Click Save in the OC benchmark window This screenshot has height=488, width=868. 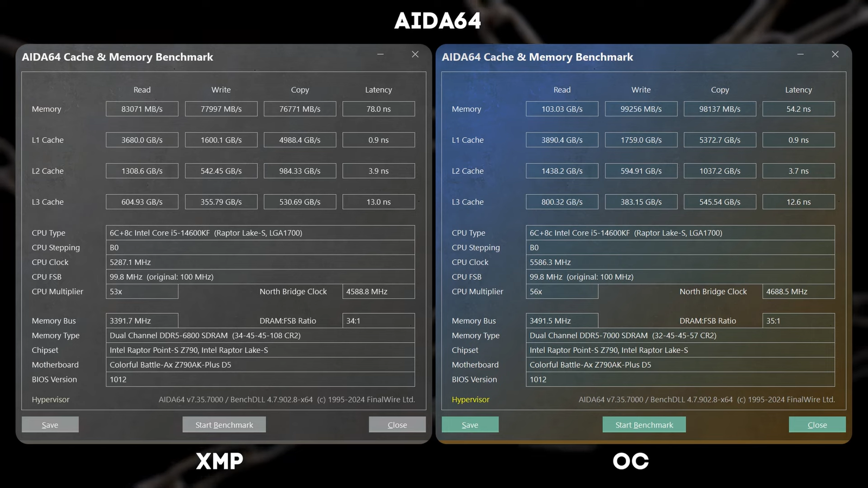(x=470, y=425)
